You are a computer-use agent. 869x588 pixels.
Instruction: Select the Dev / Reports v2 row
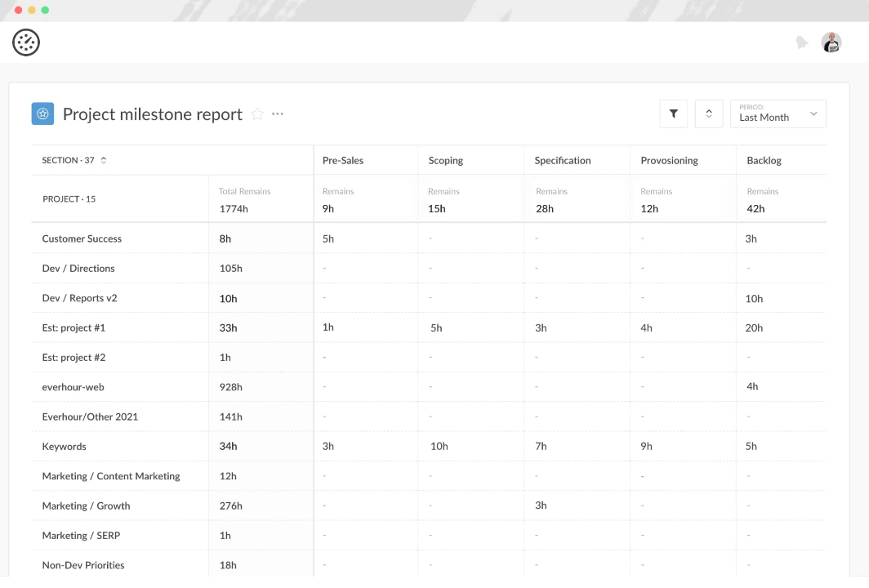pos(429,298)
